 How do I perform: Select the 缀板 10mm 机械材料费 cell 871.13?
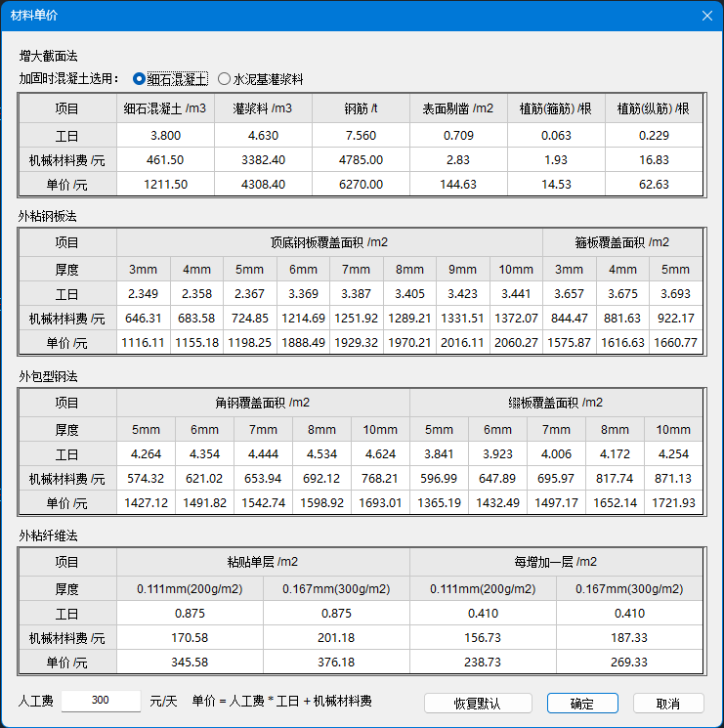pos(673,479)
